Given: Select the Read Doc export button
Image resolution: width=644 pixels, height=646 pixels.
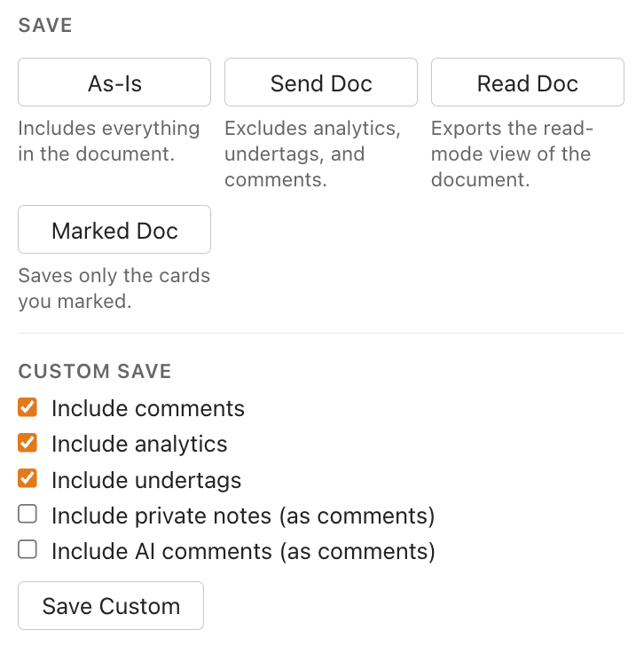Looking at the screenshot, I should [528, 82].
